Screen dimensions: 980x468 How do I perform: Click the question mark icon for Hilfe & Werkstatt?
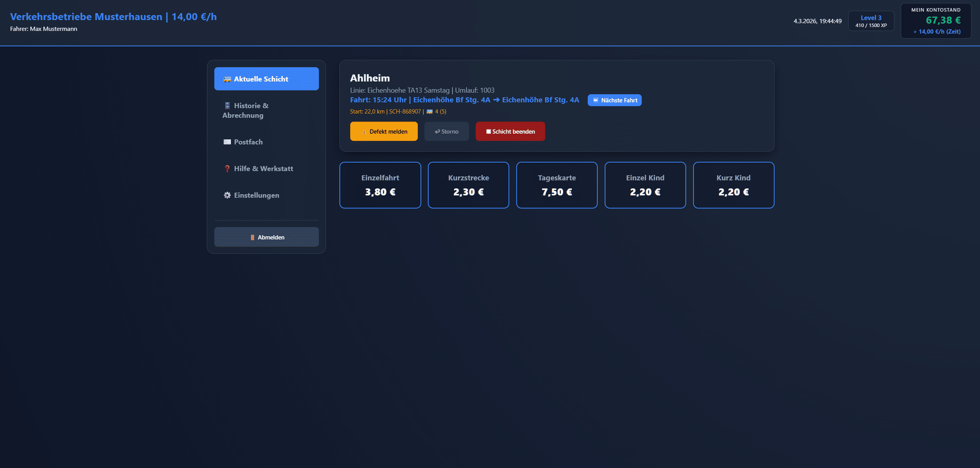227,168
